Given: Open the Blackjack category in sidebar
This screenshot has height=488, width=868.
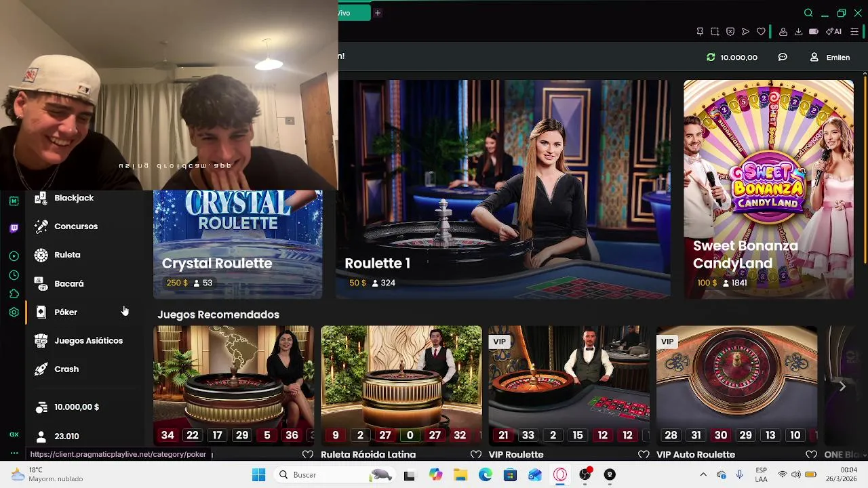Looking at the screenshot, I should click(x=74, y=198).
